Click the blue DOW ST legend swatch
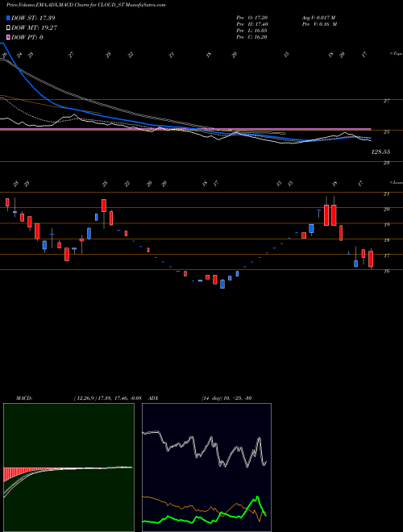Image resolution: width=403 pixels, height=532 pixels. [8, 18]
